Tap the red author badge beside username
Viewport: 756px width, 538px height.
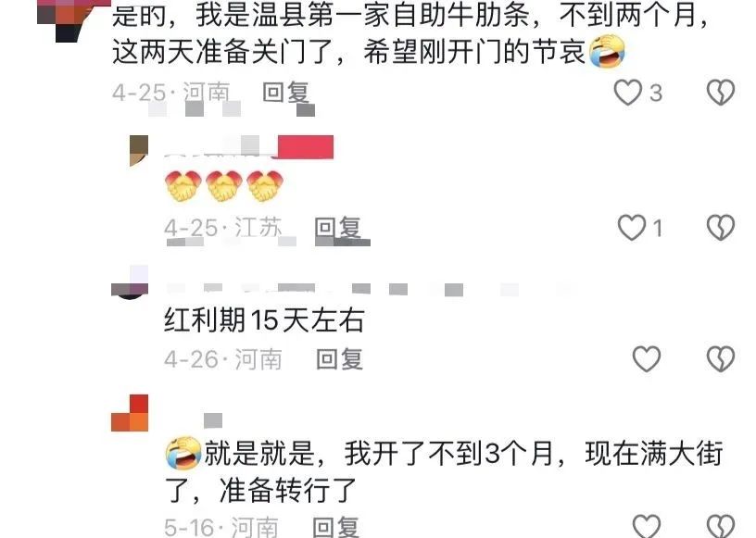click(306, 147)
